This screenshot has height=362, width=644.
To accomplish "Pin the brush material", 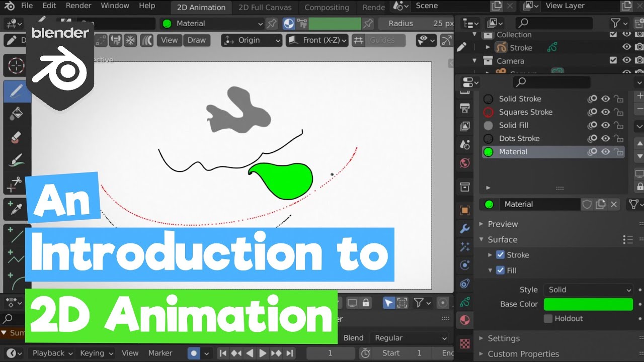I will (271, 23).
